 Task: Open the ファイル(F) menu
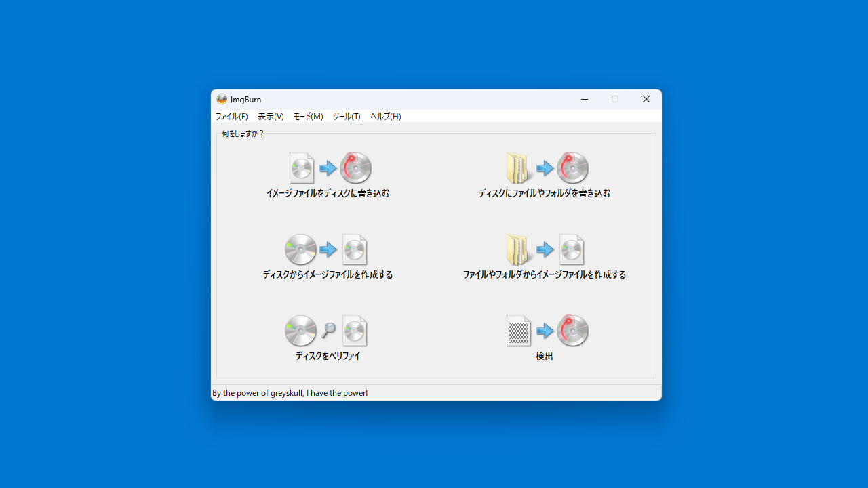[232, 117]
